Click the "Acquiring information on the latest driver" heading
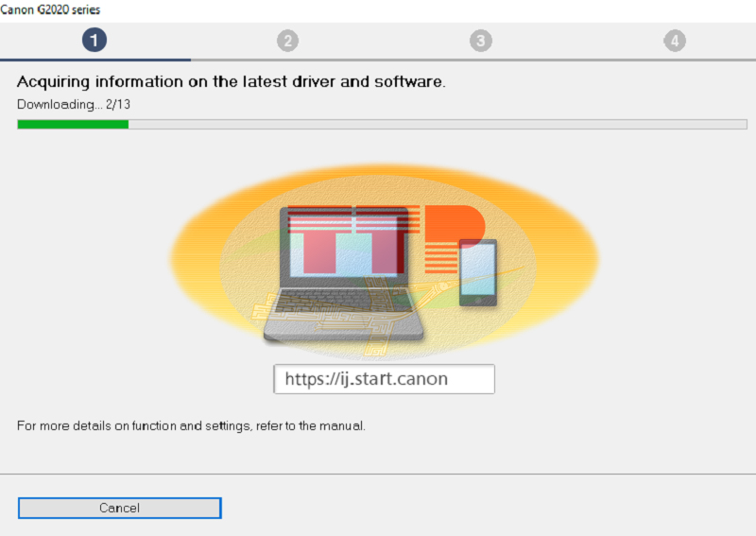The image size is (756, 536). [x=231, y=81]
